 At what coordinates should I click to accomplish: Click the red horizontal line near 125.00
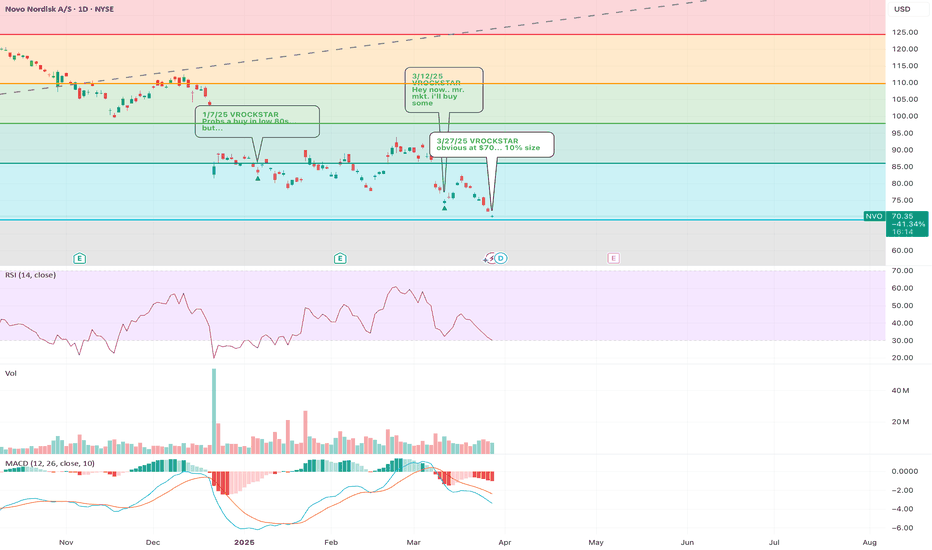pos(443,34)
